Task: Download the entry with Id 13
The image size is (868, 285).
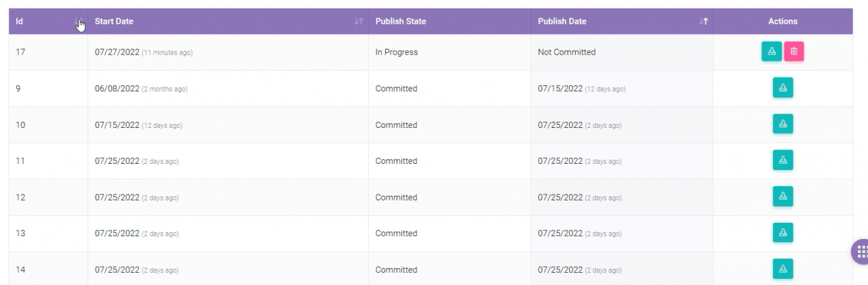Action: [783, 233]
